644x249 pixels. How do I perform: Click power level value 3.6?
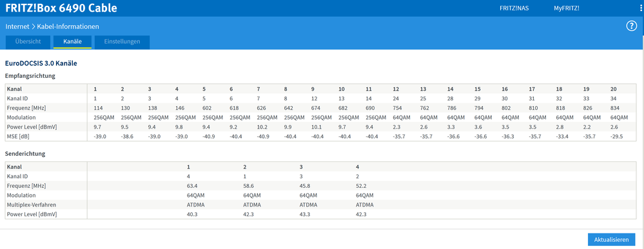pyautogui.click(x=478, y=127)
